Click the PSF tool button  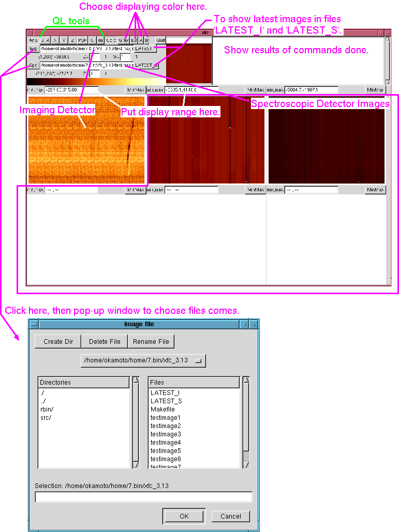coord(82,40)
